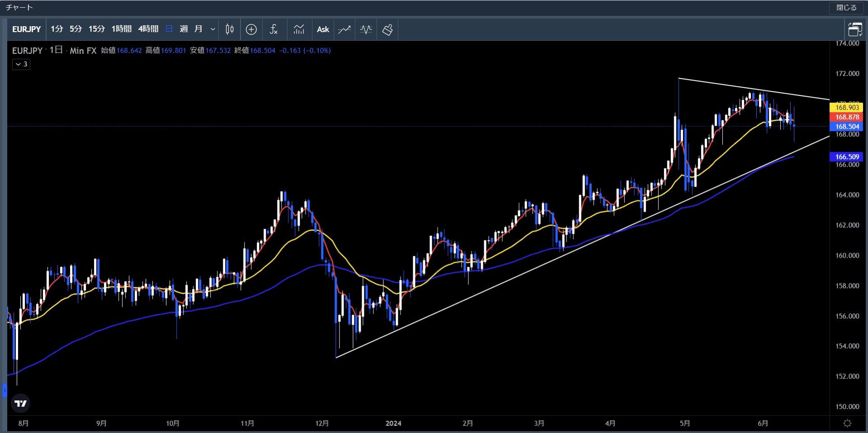Click the layout windows icon at top right
The height and width of the screenshot is (433, 868).
(x=855, y=29)
